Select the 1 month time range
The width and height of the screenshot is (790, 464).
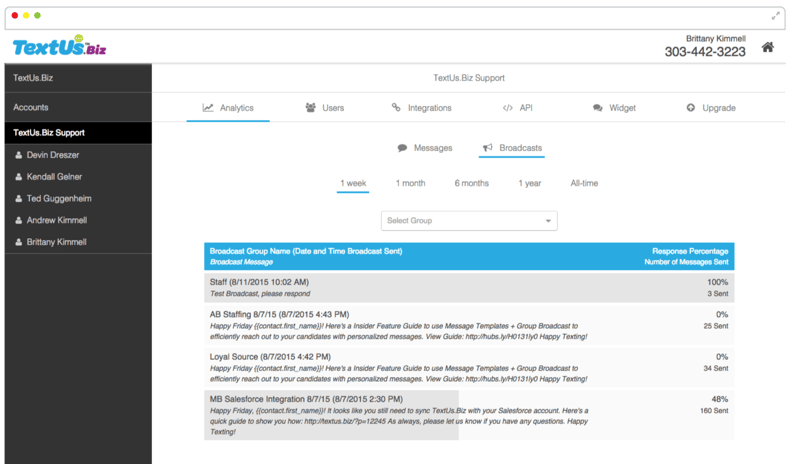point(410,183)
